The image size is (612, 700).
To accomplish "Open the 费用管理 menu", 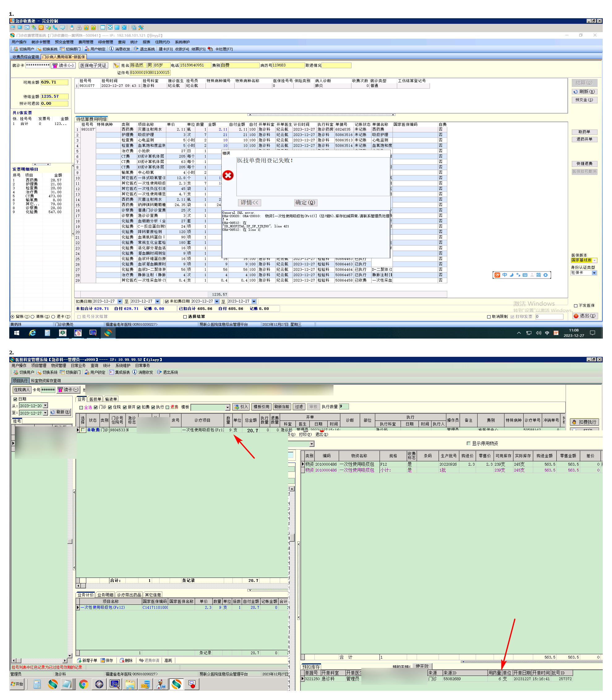I will point(86,42).
